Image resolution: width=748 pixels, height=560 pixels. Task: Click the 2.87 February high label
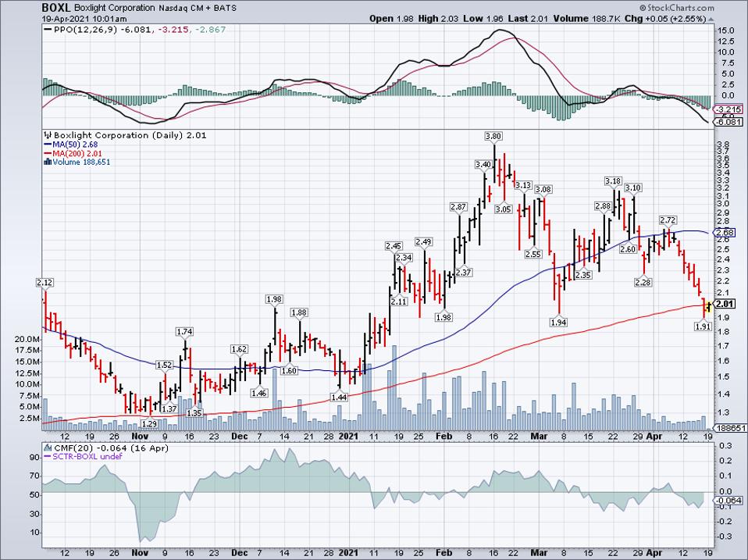coord(458,207)
